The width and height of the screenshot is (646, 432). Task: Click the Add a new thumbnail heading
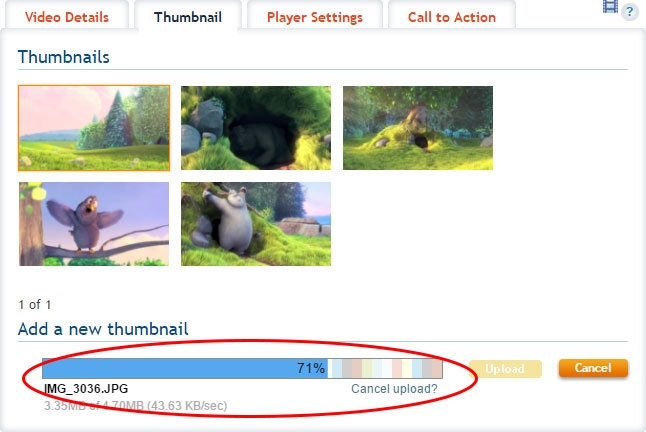[x=103, y=329]
